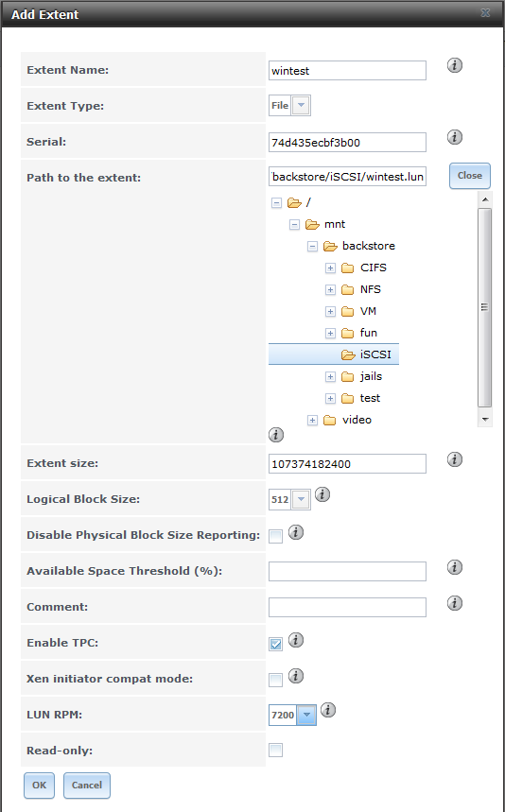Tick the Read-only checkbox
The image size is (505, 812).
point(275,750)
